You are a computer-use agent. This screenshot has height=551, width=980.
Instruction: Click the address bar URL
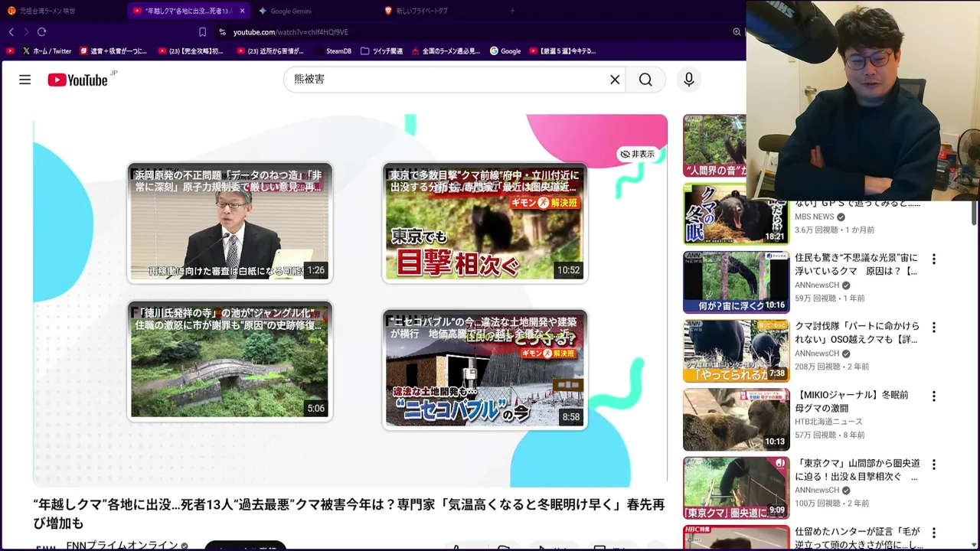pyautogui.click(x=290, y=32)
